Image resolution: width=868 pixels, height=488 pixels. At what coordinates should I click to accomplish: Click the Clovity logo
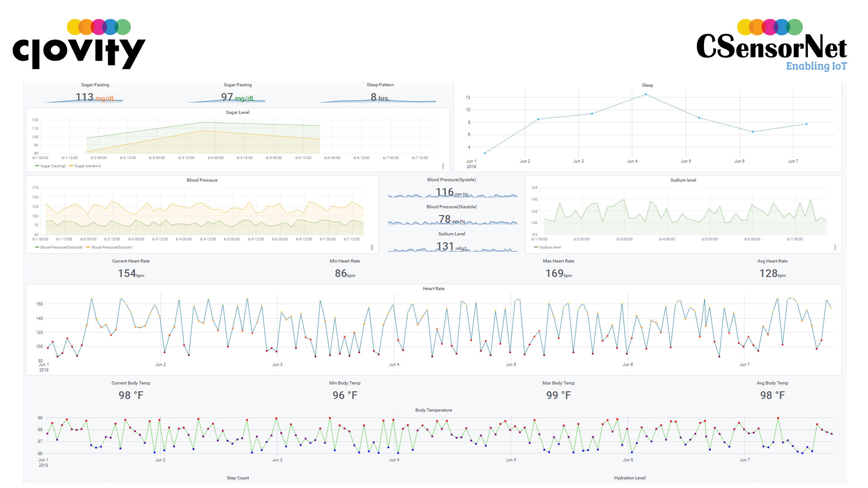coord(79,44)
